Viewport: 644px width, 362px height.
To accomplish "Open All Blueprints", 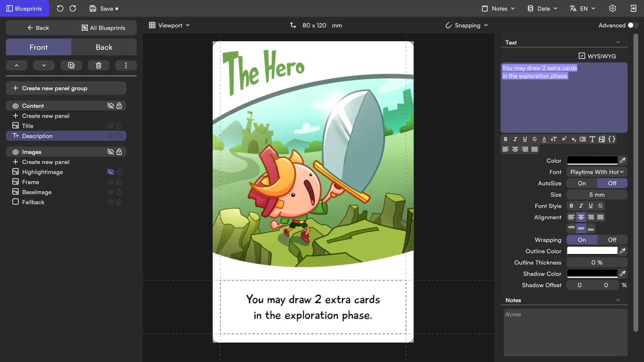I will [x=104, y=28].
